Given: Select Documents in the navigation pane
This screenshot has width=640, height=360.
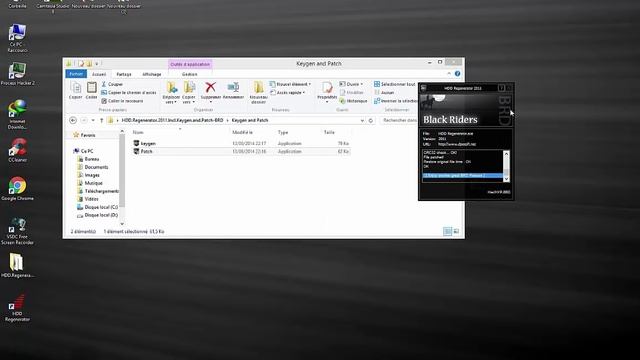Looking at the screenshot, I should 93,167.
